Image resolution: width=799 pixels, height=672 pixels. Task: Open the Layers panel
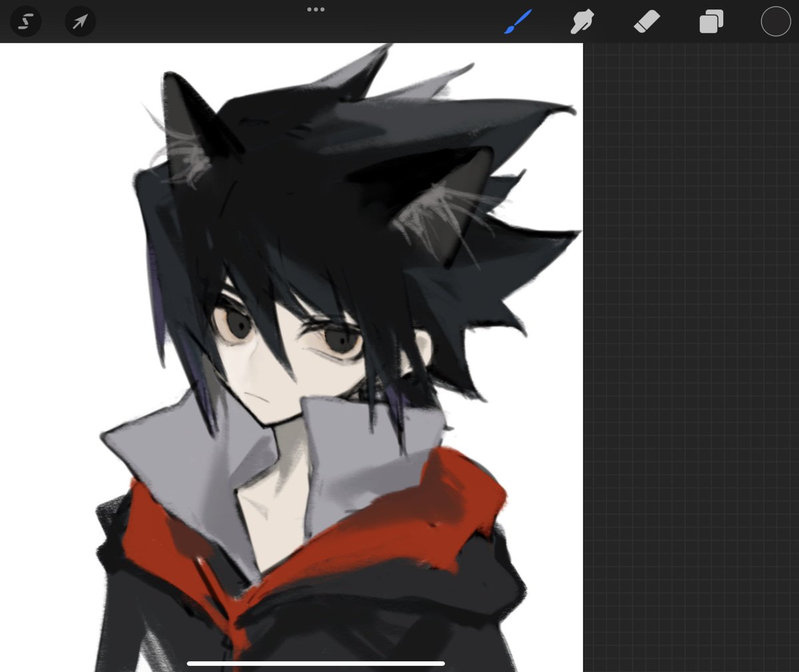click(709, 21)
